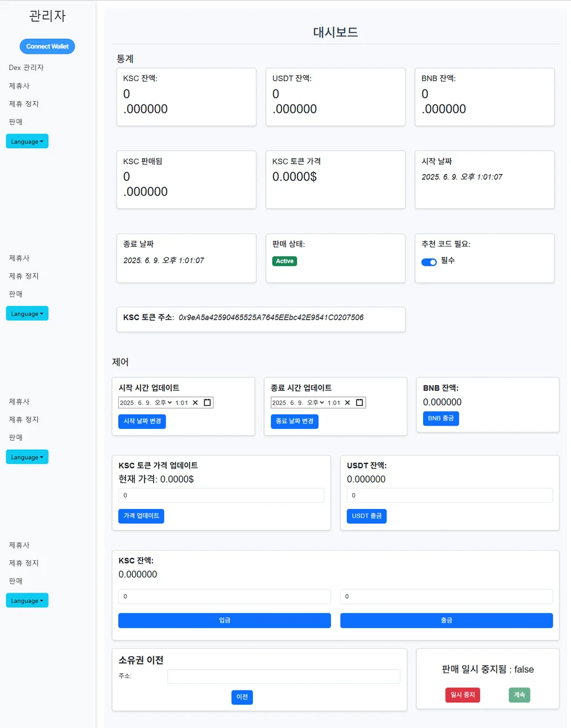Click the USDT 출금 button
Screen dimensions: 571x728
coord(367,516)
